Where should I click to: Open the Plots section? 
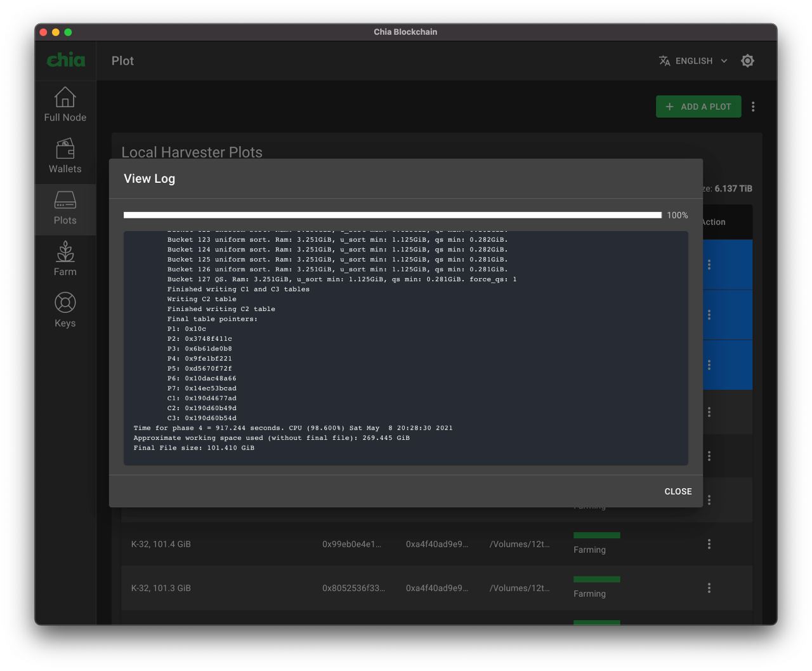coord(65,208)
